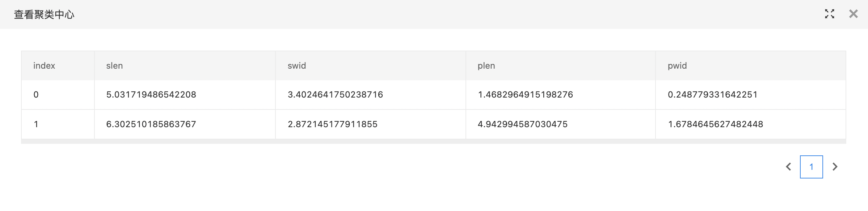
Task: Click the swid column header
Action: [x=297, y=66]
